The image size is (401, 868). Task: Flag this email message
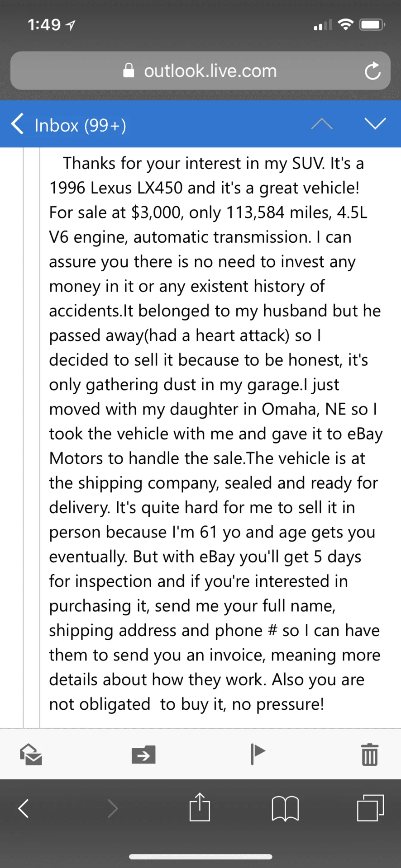258,754
